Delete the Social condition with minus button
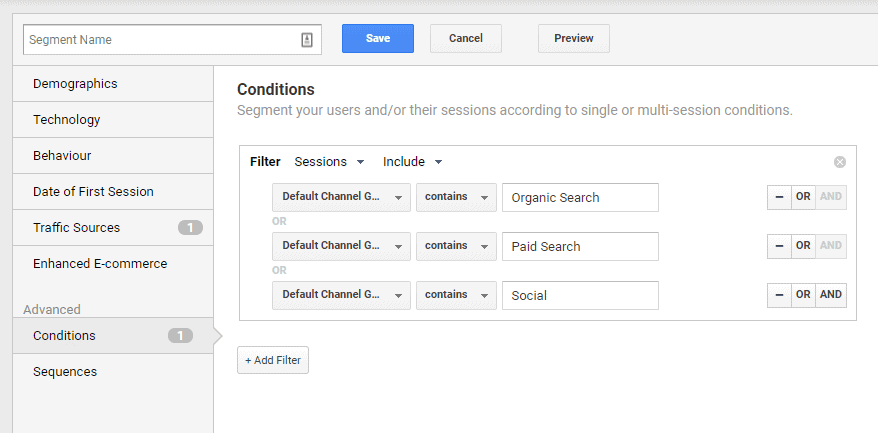This screenshot has height=433, width=878. [778, 295]
